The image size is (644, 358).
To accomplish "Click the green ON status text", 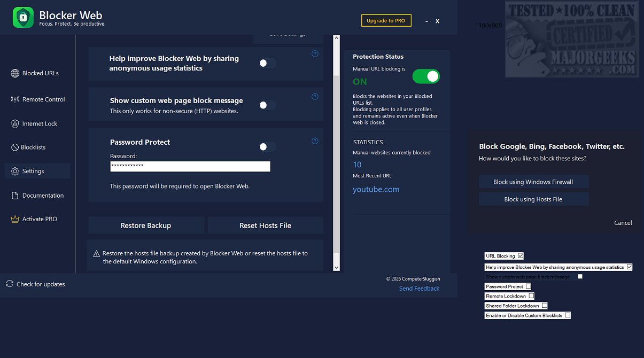I will [x=360, y=82].
